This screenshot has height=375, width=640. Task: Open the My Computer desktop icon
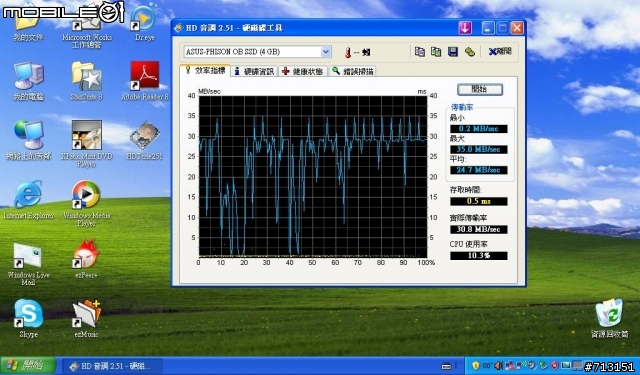(28, 81)
